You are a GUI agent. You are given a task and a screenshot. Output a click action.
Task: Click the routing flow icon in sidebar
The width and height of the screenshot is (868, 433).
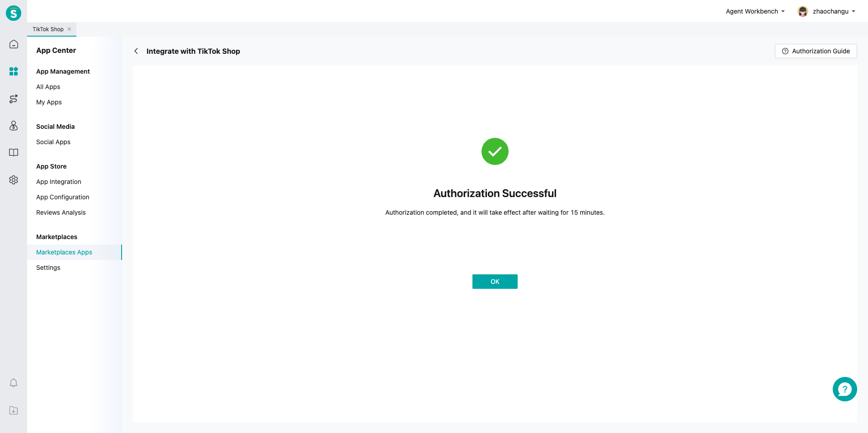tap(14, 99)
